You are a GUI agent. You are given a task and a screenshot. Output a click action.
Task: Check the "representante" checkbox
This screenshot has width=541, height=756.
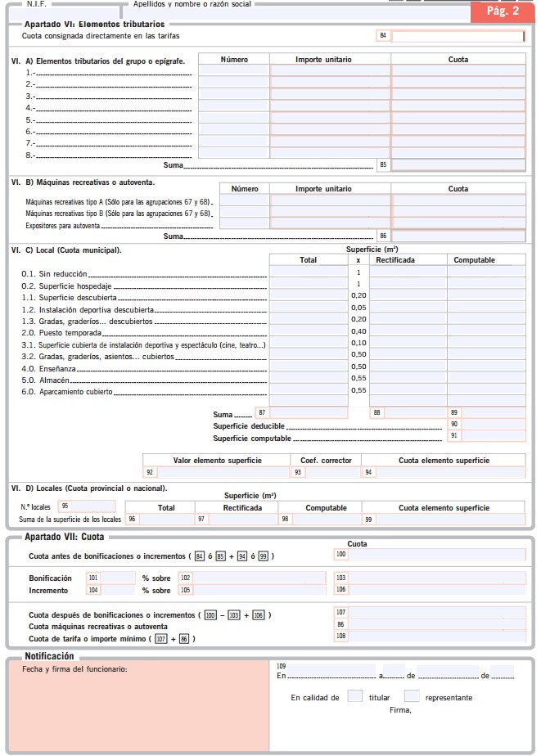412,697
